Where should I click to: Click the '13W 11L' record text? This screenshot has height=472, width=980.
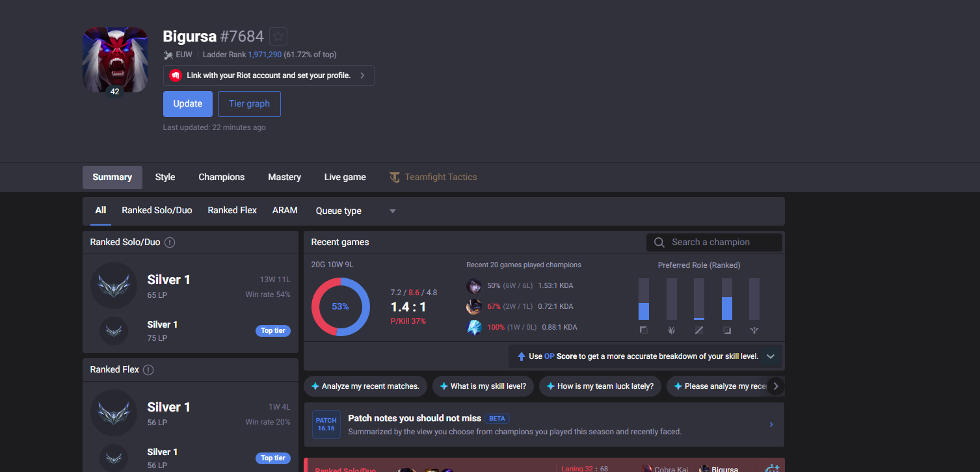[275, 280]
